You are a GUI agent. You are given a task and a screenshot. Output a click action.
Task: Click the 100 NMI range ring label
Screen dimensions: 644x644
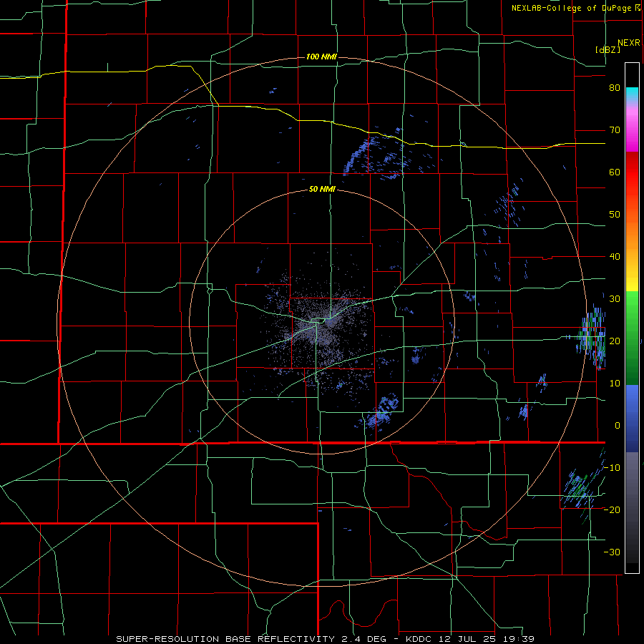click(x=321, y=57)
